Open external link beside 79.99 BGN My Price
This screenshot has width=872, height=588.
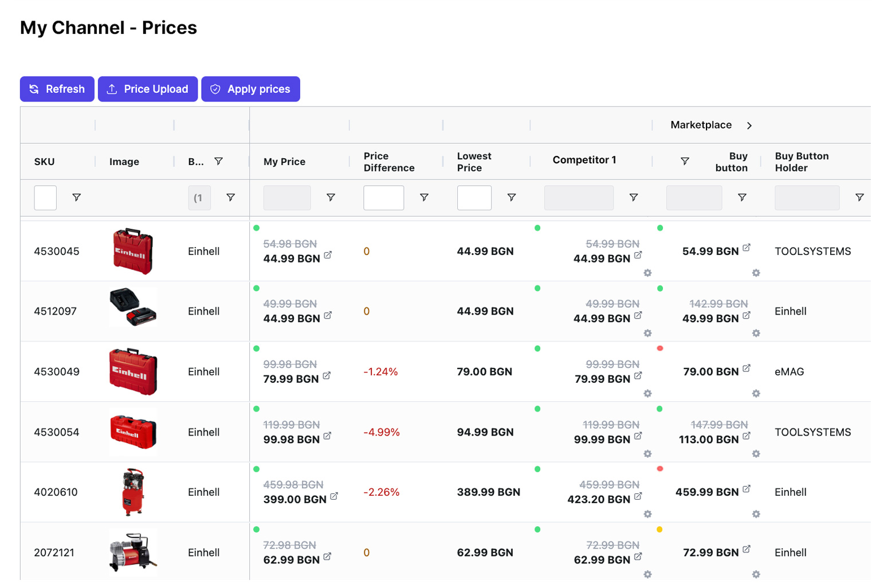coord(326,375)
